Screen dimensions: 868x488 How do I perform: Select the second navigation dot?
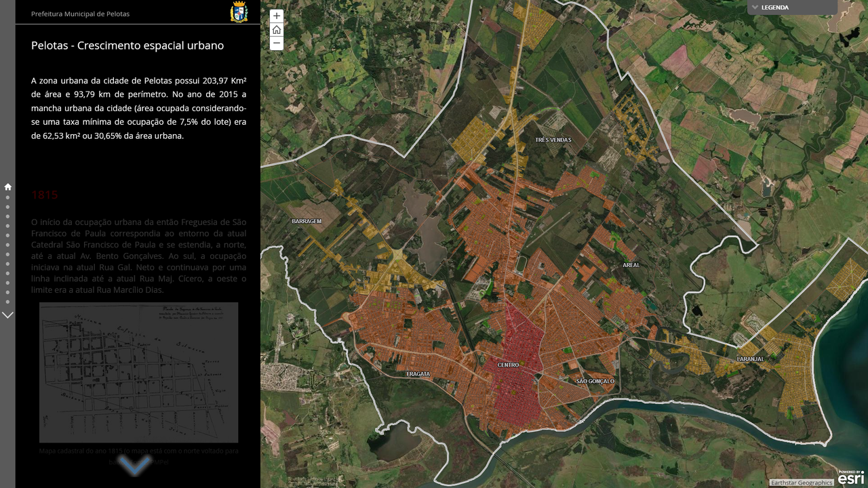(x=7, y=206)
